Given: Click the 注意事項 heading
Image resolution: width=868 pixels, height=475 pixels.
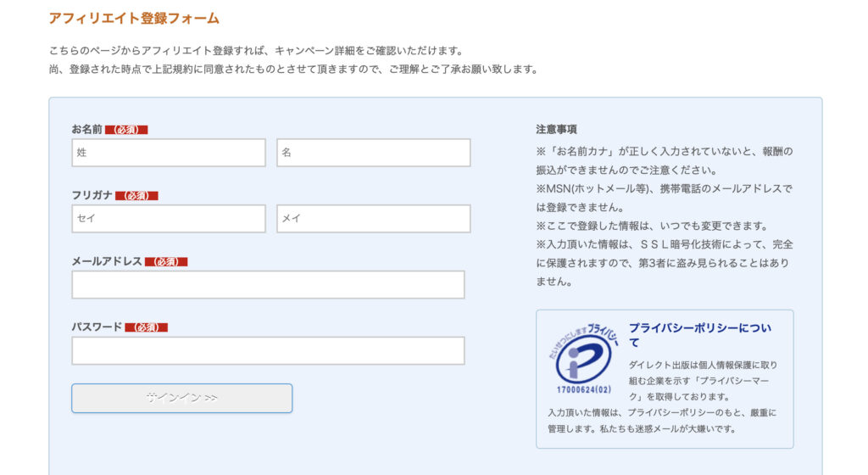Looking at the screenshot, I should (556, 129).
